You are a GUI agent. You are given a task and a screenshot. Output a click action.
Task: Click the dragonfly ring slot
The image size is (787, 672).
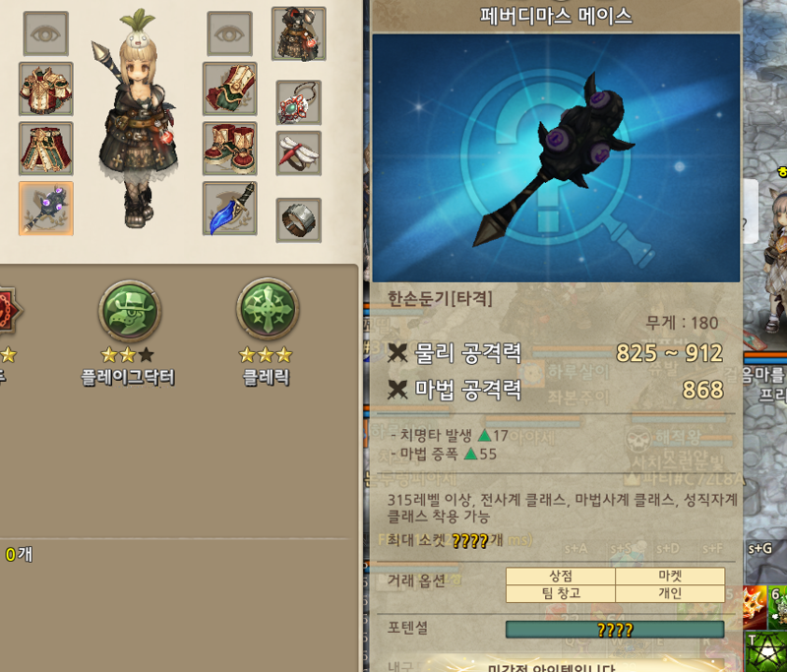(299, 153)
